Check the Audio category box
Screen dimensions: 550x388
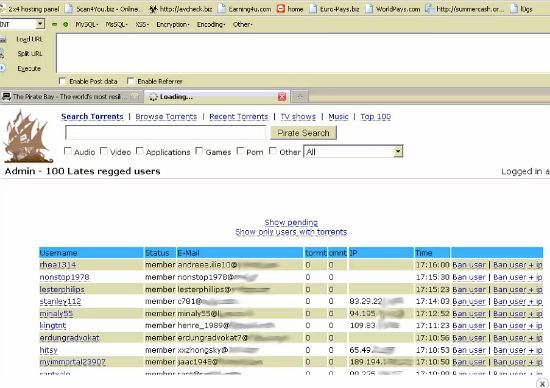point(68,151)
